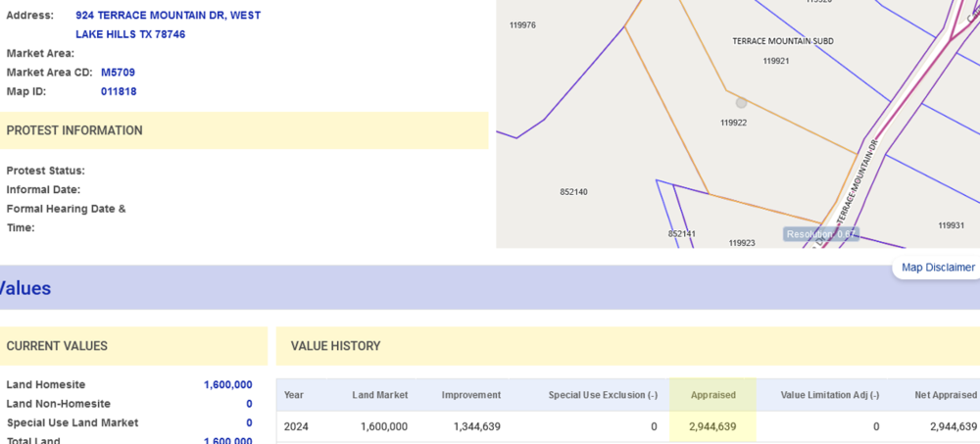The image size is (980, 444).
Task: Click the gray marker dot on the map
Action: (x=741, y=102)
